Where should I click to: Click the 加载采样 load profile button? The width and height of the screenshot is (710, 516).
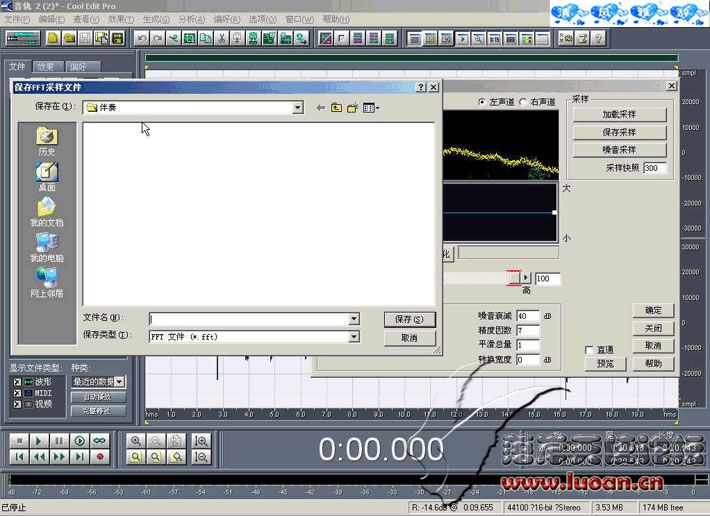[x=619, y=115]
